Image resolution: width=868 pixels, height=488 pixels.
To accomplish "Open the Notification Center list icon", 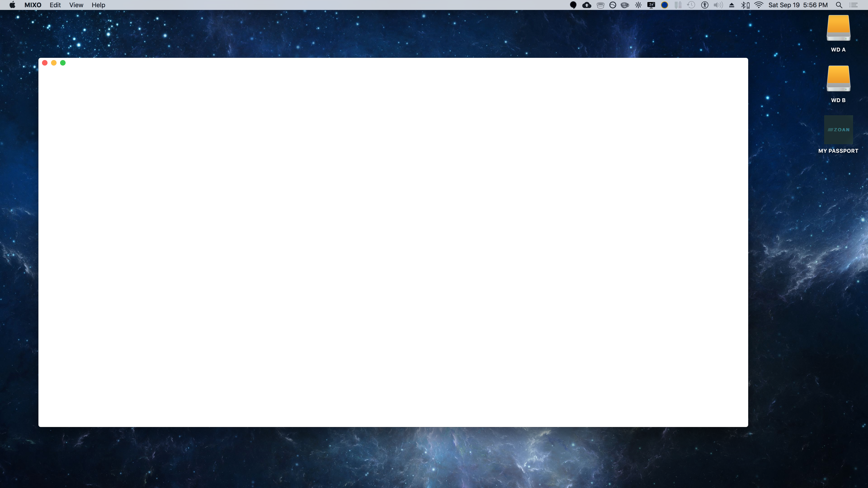I will coord(854,5).
